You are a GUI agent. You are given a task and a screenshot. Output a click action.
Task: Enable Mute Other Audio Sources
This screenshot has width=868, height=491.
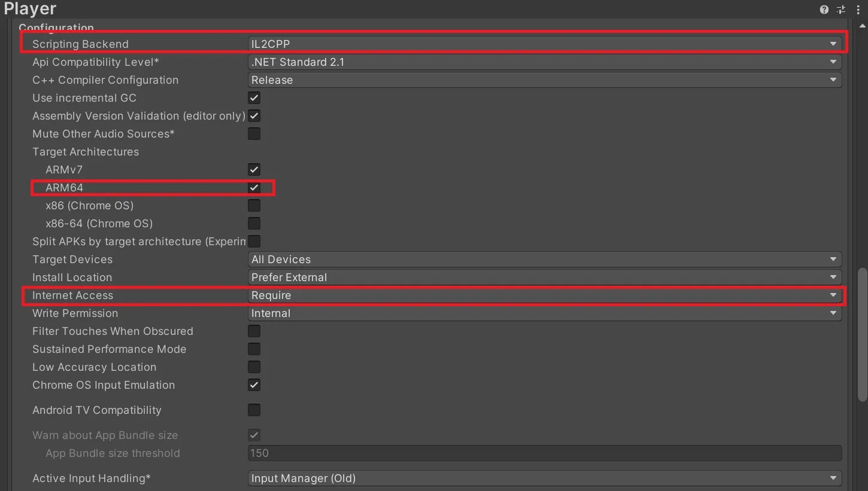(x=254, y=134)
